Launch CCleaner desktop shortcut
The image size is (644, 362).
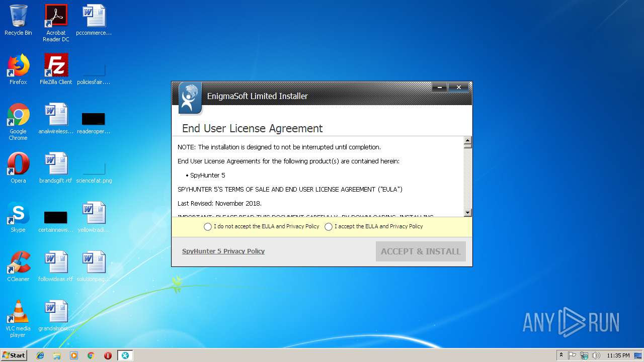click(18, 266)
